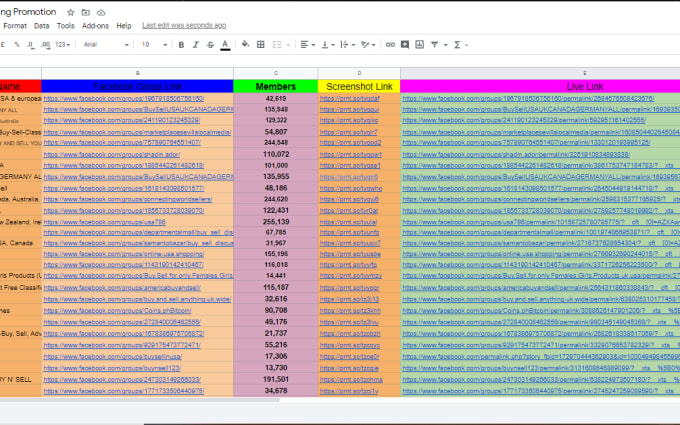Open horizontal align dropdown
Viewport: 680px width, 425px height.
click(x=307, y=44)
